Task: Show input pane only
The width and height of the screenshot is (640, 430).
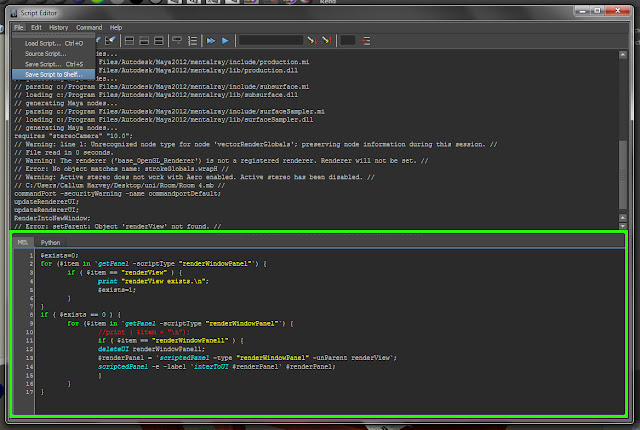Action: [x=144, y=41]
